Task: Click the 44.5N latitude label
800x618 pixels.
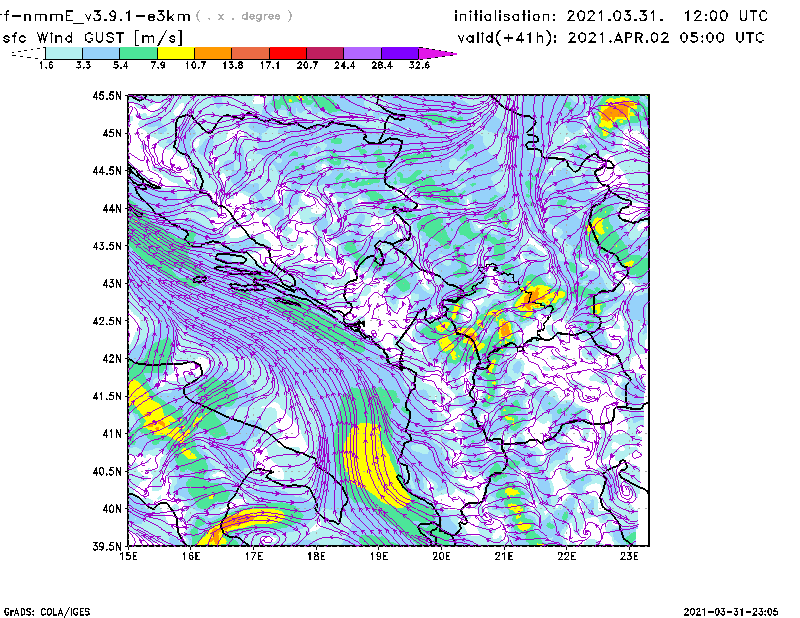Action: [x=107, y=171]
